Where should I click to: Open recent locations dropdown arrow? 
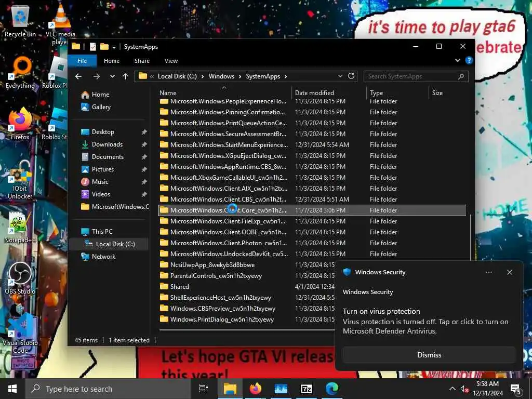[112, 76]
